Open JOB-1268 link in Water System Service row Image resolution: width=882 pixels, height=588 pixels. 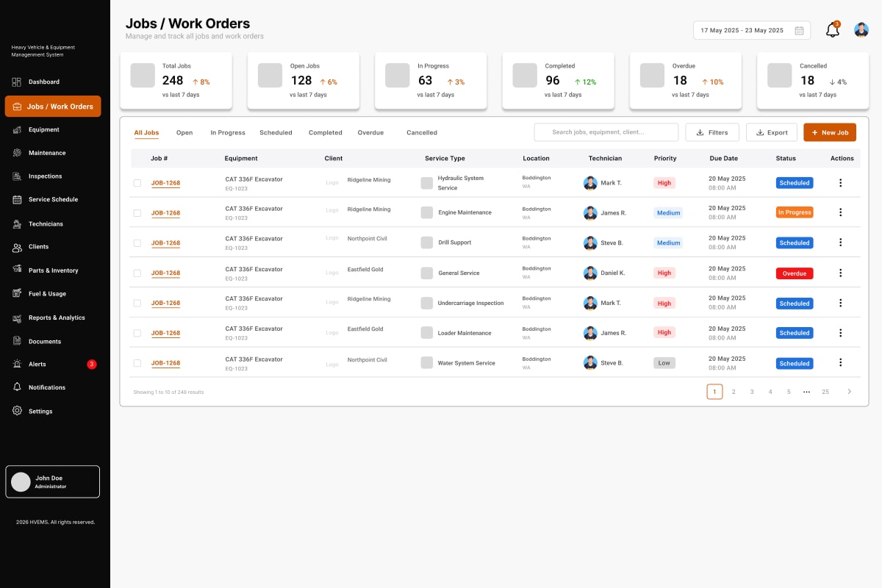(165, 363)
